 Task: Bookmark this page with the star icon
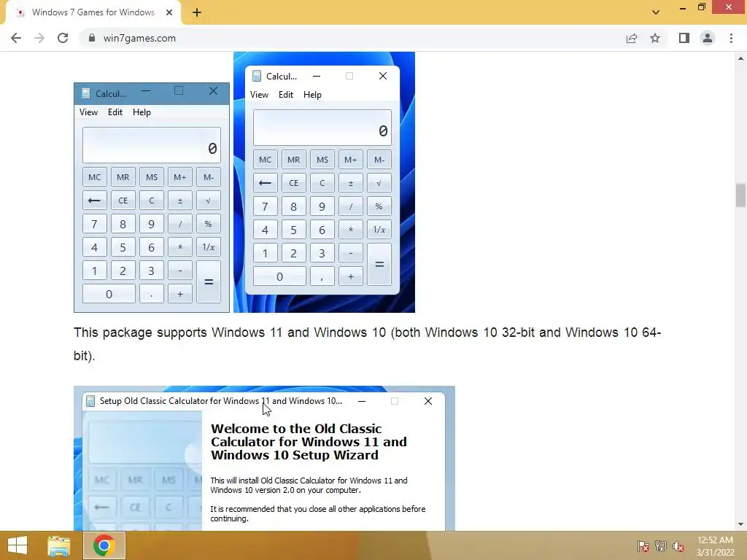655,38
